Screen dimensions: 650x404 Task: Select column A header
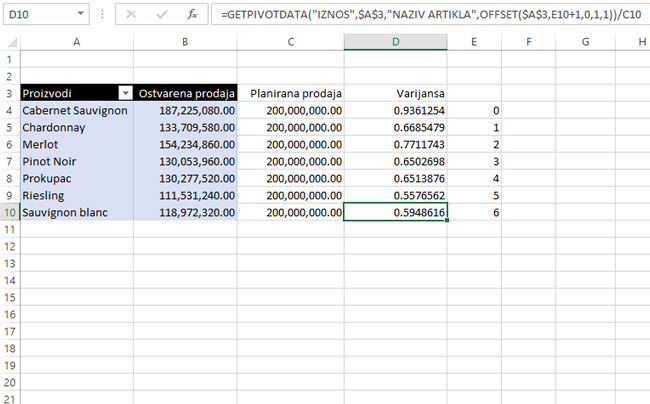coord(76,41)
